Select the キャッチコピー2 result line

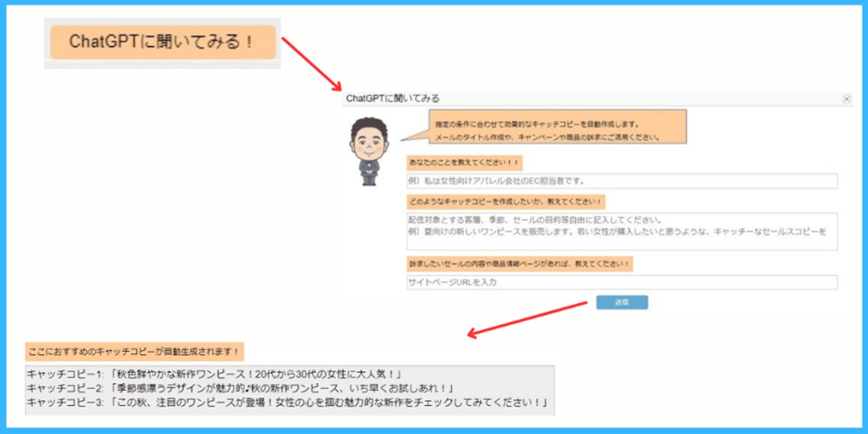(x=240, y=388)
